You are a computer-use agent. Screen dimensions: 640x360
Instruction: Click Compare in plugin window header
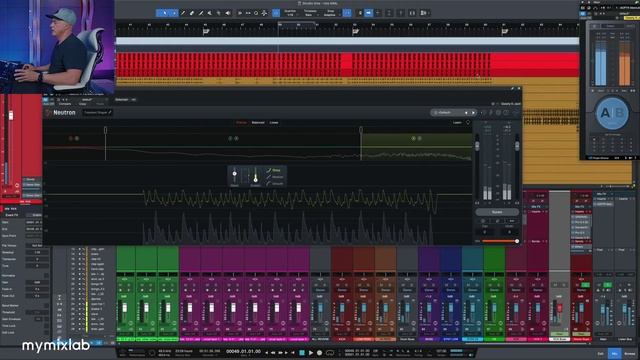[x=65, y=104]
